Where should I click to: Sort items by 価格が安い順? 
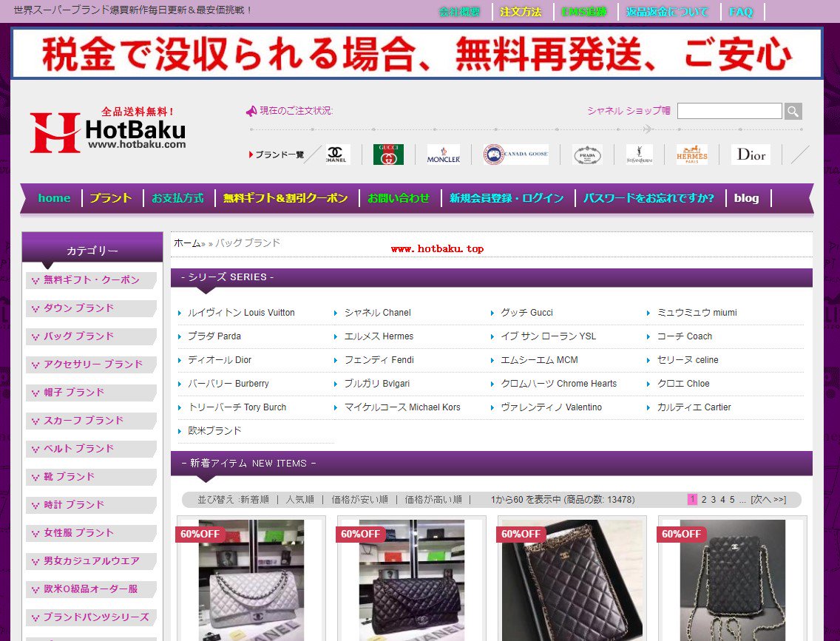tap(359, 500)
